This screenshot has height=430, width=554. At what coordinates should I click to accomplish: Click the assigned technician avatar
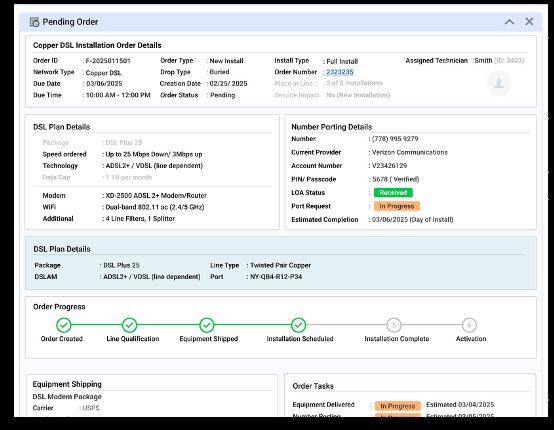click(499, 83)
